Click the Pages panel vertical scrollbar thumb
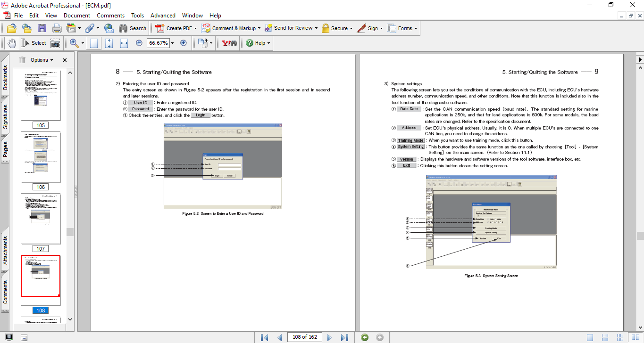644x343 pixels. (x=70, y=232)
